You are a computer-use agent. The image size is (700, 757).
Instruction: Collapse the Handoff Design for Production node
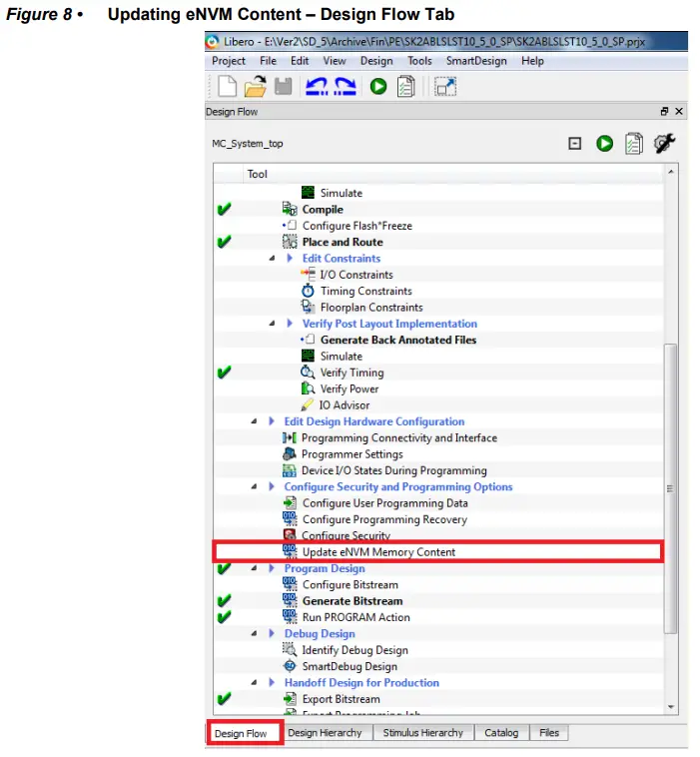tap(254, 682)
